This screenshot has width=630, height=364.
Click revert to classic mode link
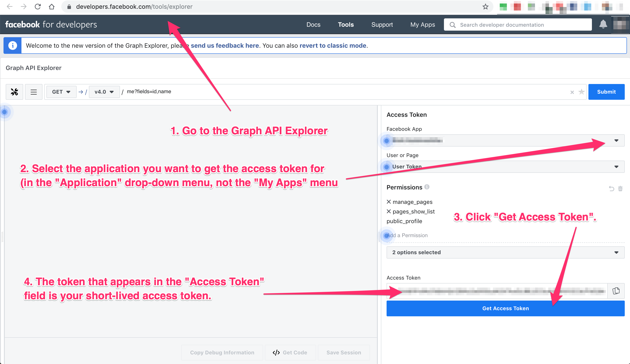pos(333,45)
